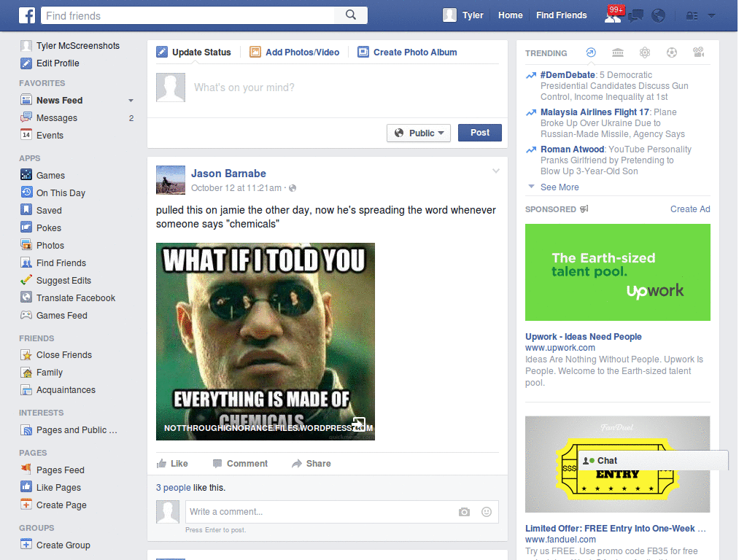
Task: Open the Roman Atwood trending topic
Action: [572, 149]
